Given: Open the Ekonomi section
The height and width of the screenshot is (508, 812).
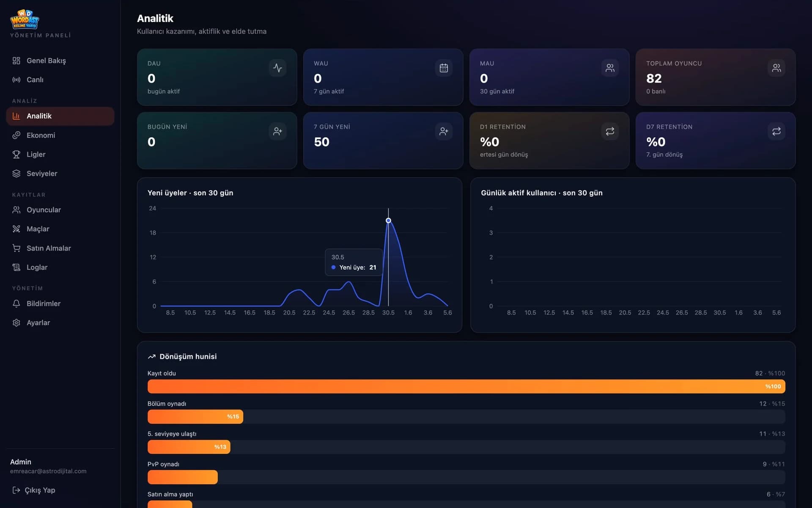Looking at the screenshot, I should (x=60, y=135).
